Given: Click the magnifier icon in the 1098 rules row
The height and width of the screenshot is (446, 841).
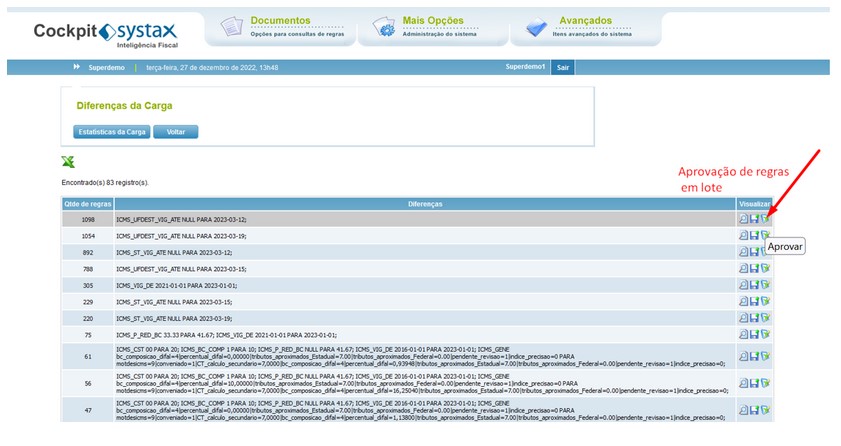Looking at the screenshot, I should tap(743, 219).
